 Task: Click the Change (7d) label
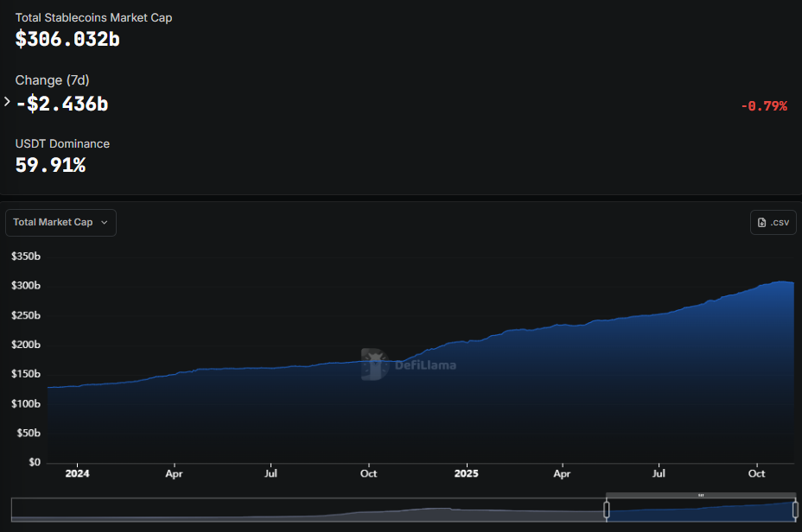click(52, 80)
